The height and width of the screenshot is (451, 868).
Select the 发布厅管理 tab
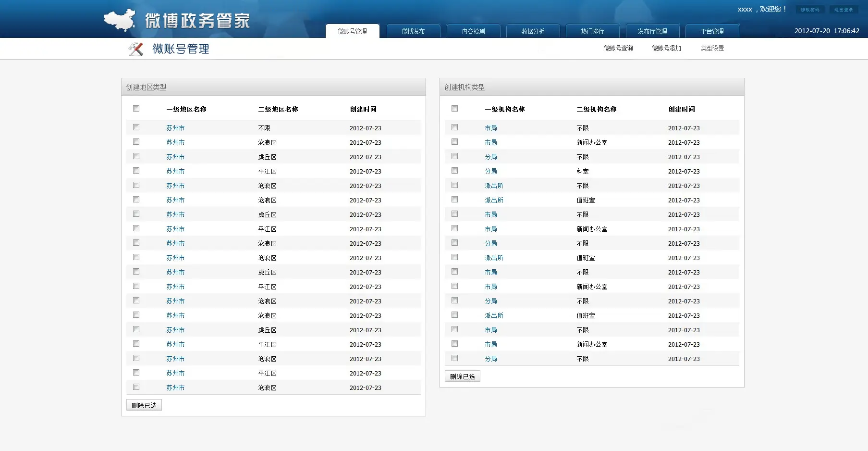(x=652, y=31)
